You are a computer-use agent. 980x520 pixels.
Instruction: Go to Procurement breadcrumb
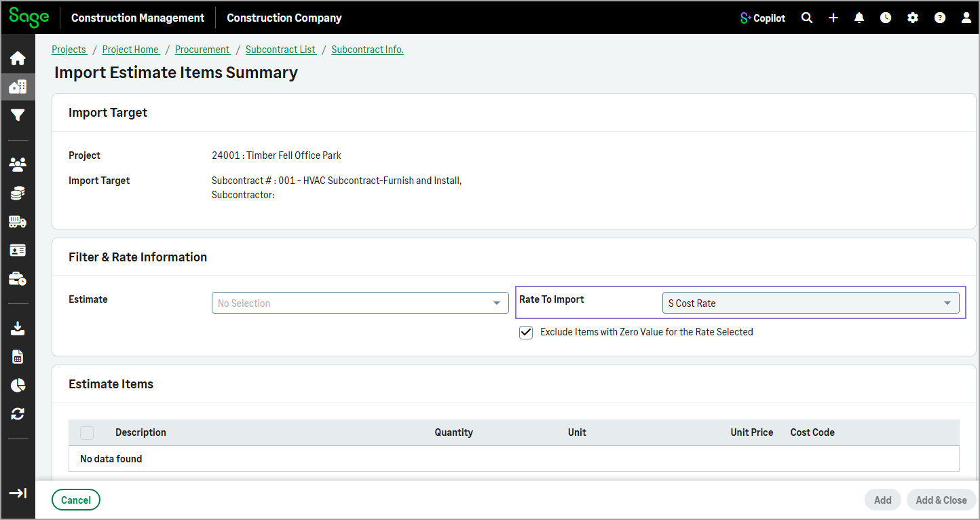click(203, 50)
